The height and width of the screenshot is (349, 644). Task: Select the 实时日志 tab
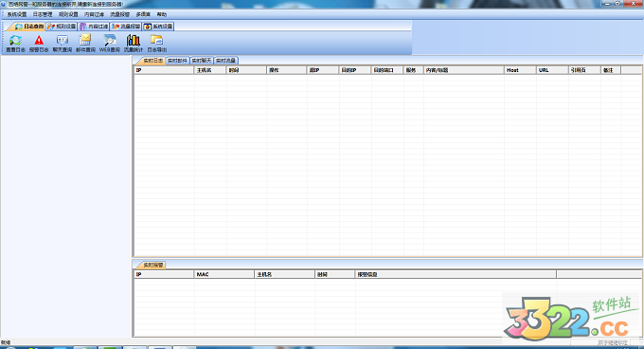[x=152, y=61]
